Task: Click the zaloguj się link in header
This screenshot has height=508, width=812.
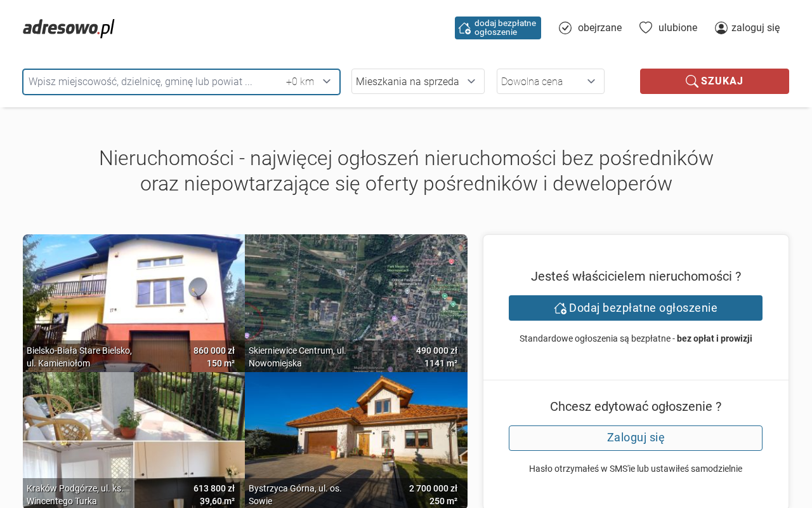Action: tap(756, 28)
